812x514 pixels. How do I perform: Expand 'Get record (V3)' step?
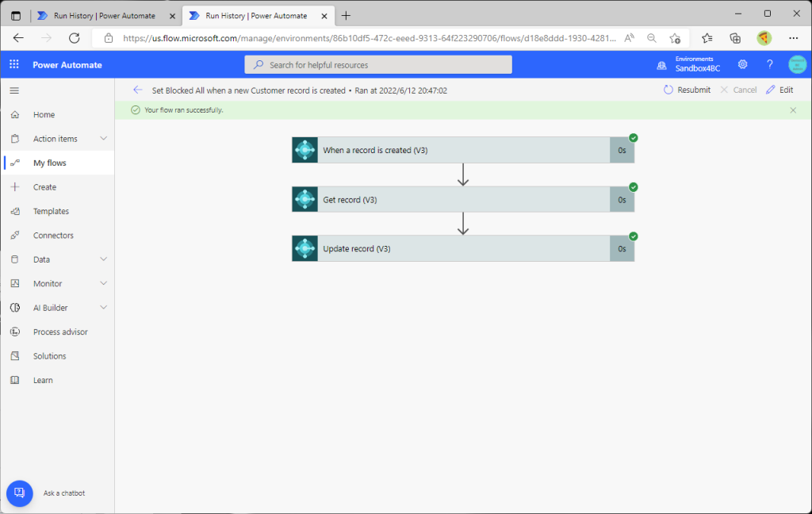point(463,199)
